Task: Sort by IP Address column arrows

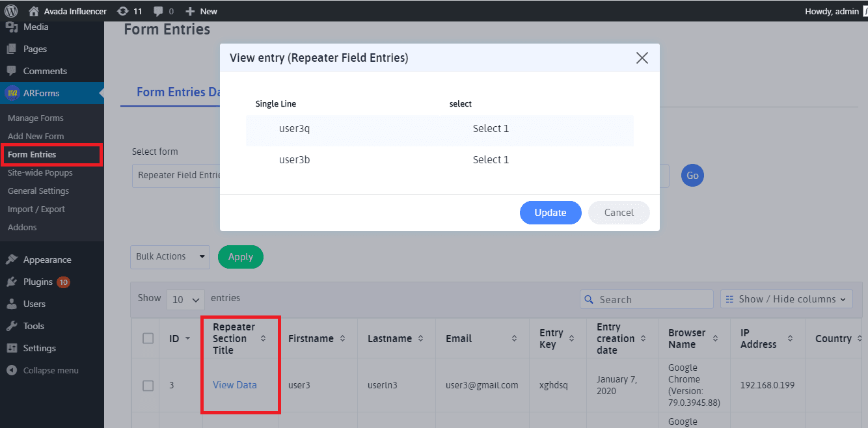Action: pyautogui.click(x=790, y=338)
